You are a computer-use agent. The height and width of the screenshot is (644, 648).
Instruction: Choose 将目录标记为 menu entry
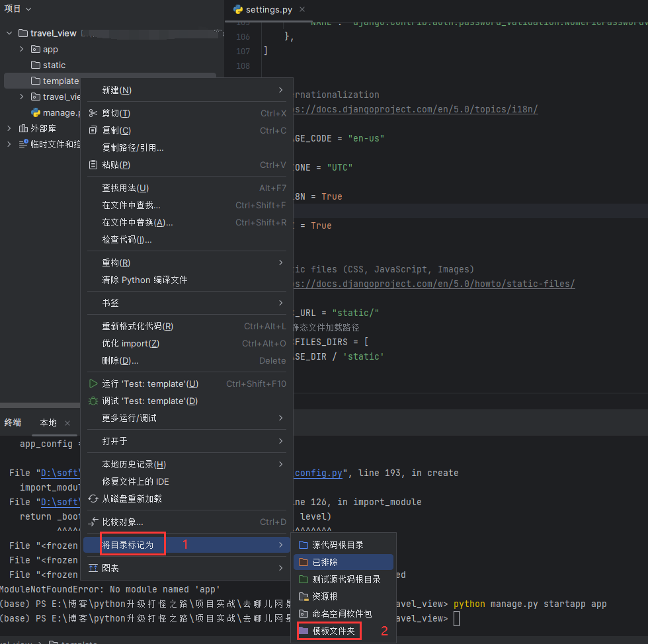(x=186, y=545)
